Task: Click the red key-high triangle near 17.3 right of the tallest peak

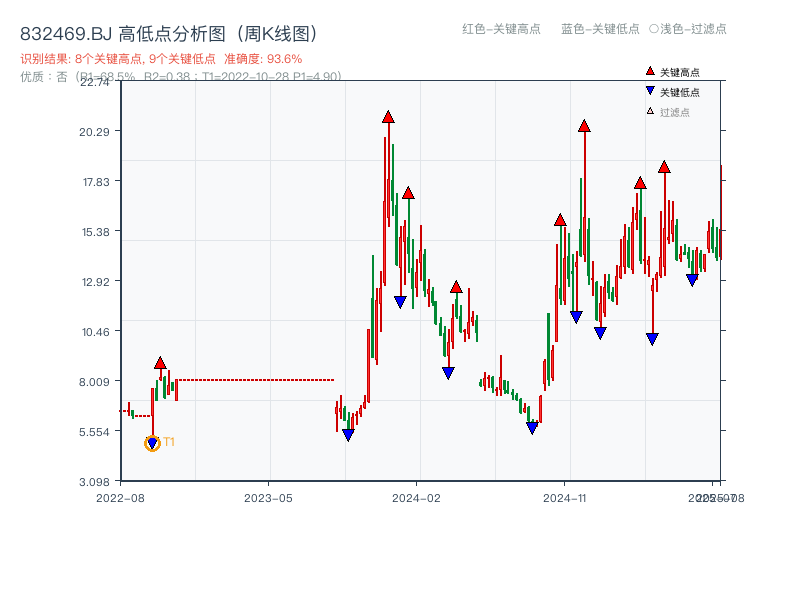Action: pos(408,193)
